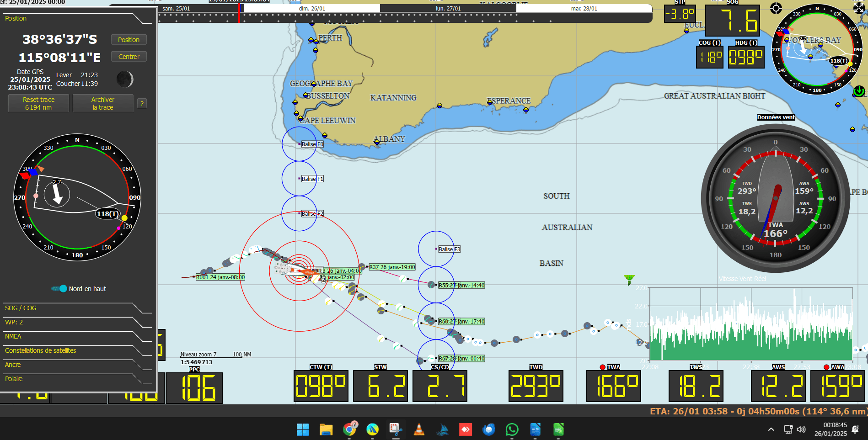This screenshot has width=868, height=440.
Task: Open LibreOffice Writer from taskbar
Action: (x=535, y=429)
